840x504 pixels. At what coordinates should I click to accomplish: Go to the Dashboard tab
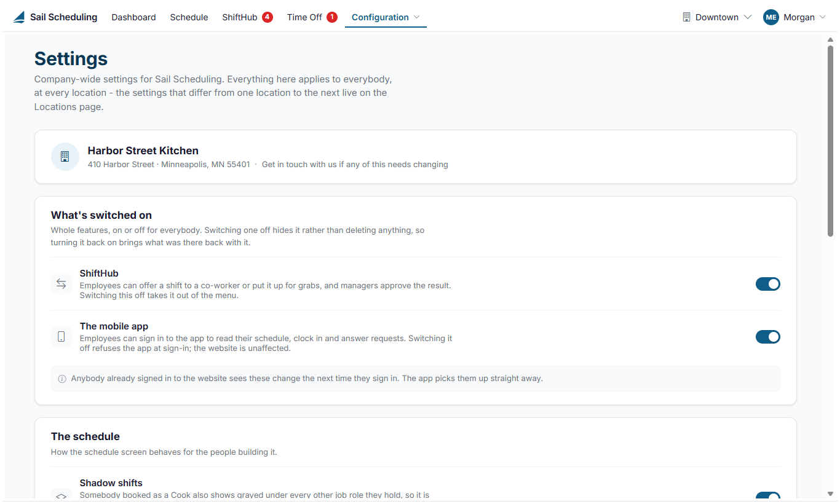[x=133, y=17]
